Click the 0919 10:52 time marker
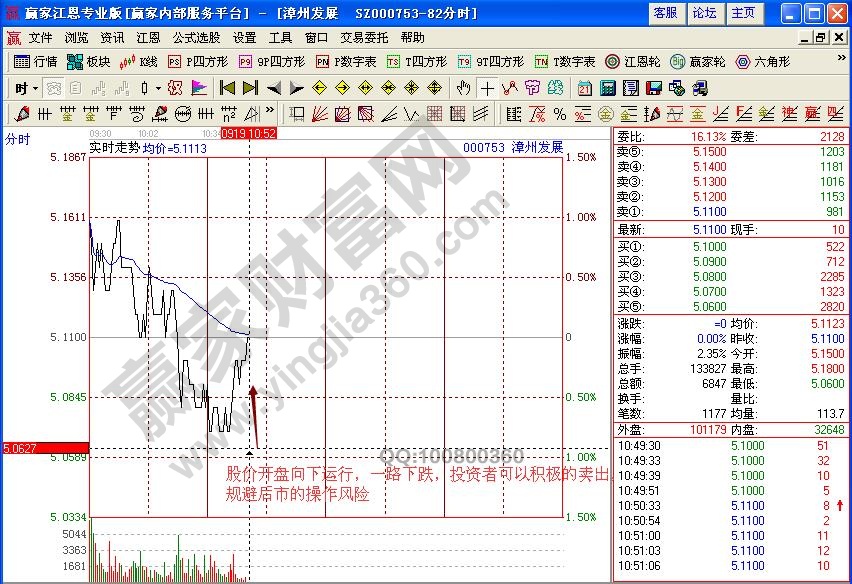The height and width of the screenshot is (584, 852). pyautogui.click(x=248, y=133)
